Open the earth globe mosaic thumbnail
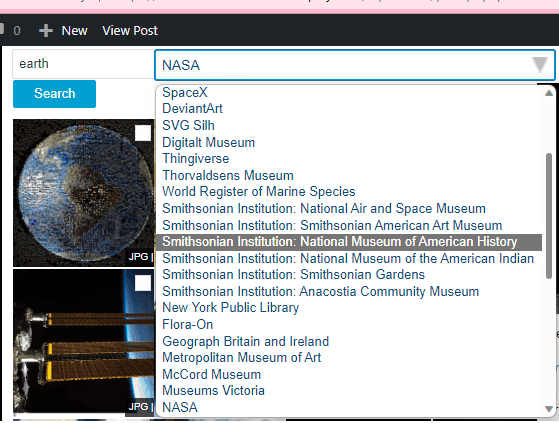559x423 pixels. (84, 193)
